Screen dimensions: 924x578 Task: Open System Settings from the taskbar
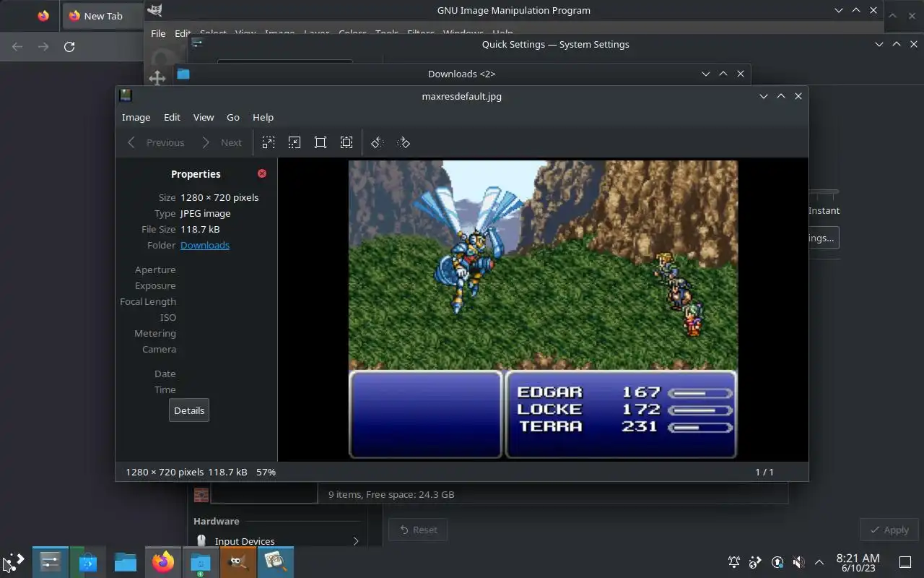point(51,561)
